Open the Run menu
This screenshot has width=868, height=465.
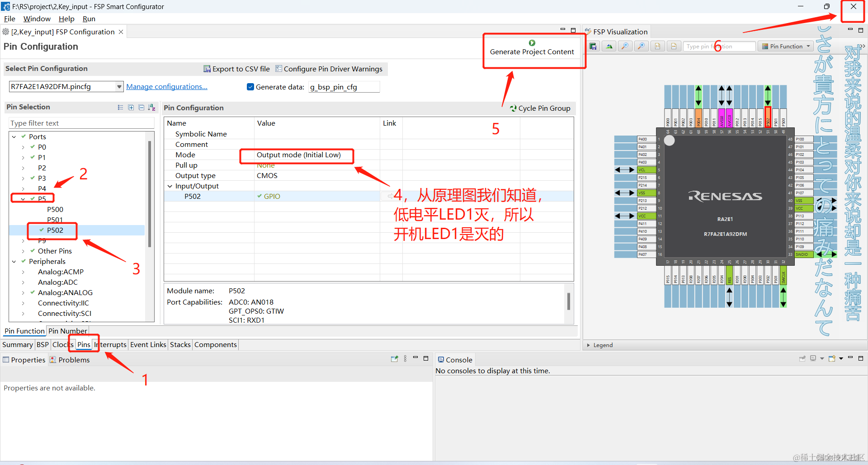click(89, 19)
